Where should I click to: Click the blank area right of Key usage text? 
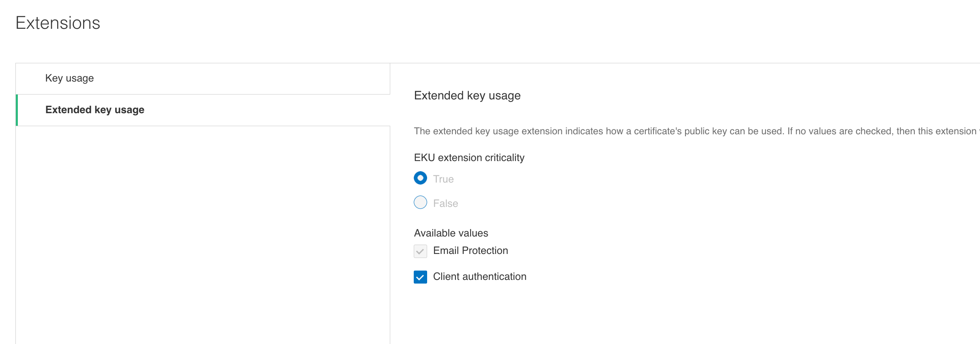(243, 78)
